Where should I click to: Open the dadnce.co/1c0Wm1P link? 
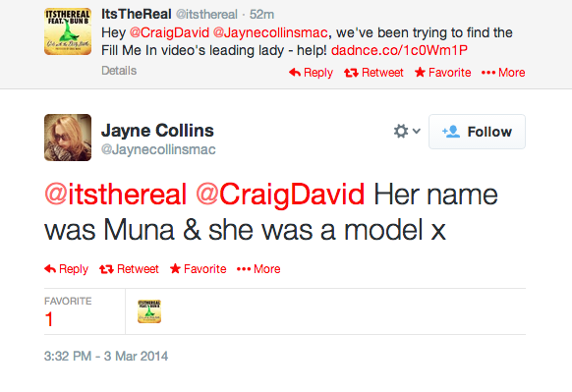tap(399, 50)
